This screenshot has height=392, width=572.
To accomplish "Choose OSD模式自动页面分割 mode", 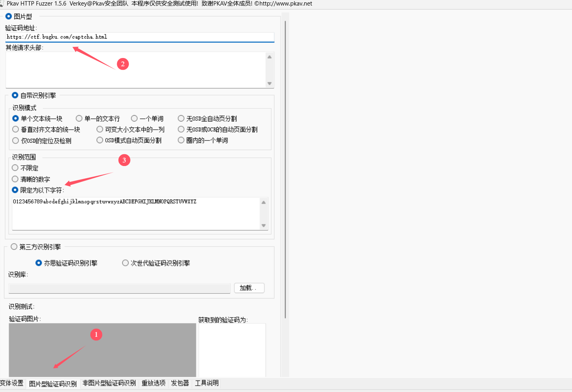I will tap(100, 140).
